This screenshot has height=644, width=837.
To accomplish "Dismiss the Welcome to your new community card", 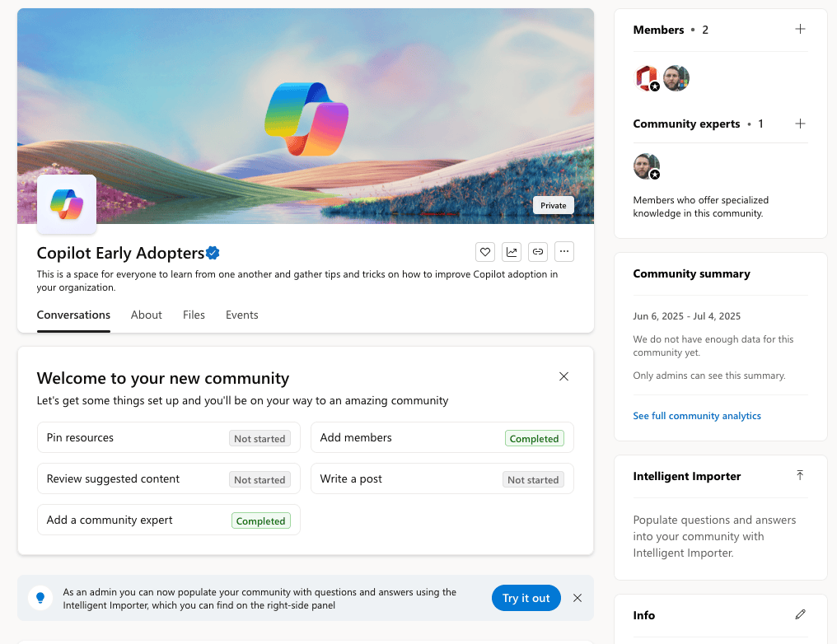I will click(x=563, y=376).
